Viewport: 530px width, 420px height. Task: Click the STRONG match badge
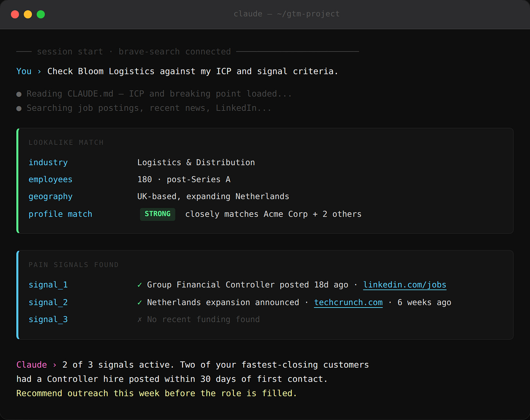click(158, 214)
